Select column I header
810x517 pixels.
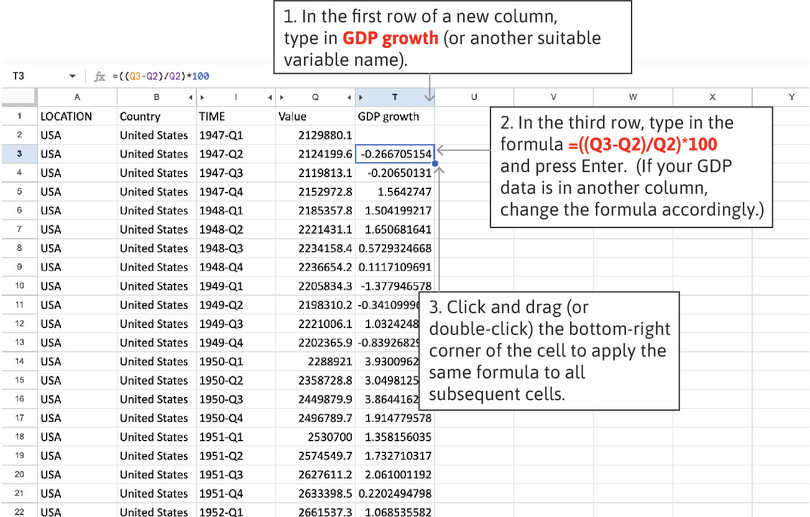click(x=236, y=97)
